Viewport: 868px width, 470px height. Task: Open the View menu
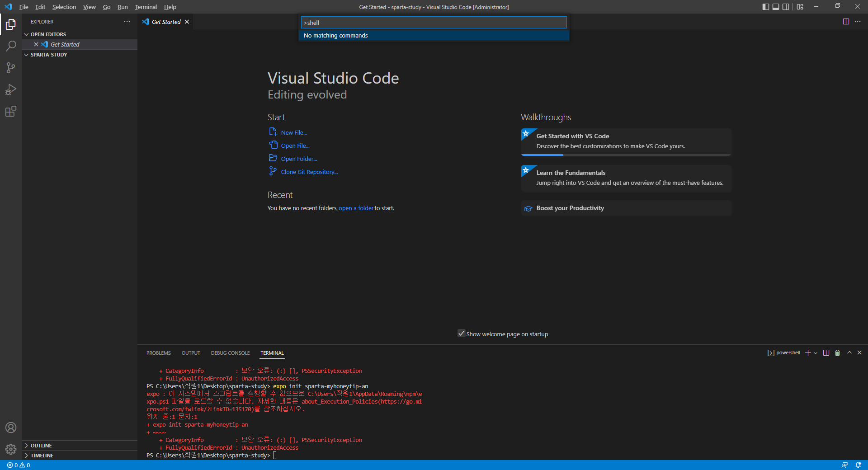[x=90, y=7]
